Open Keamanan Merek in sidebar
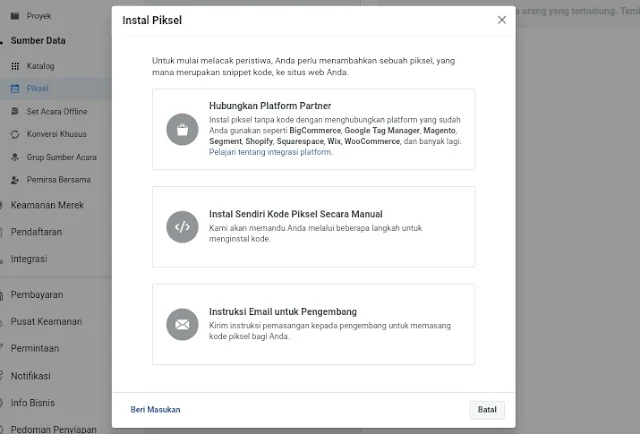Screen dimensions: 640x434 click(x=47, y=205)
